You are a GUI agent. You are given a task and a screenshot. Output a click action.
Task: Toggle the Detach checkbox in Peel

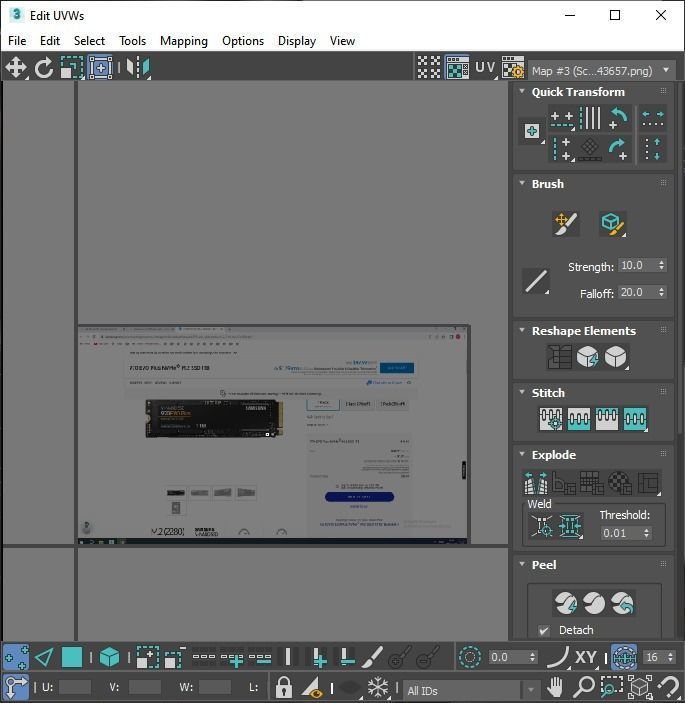544,631
